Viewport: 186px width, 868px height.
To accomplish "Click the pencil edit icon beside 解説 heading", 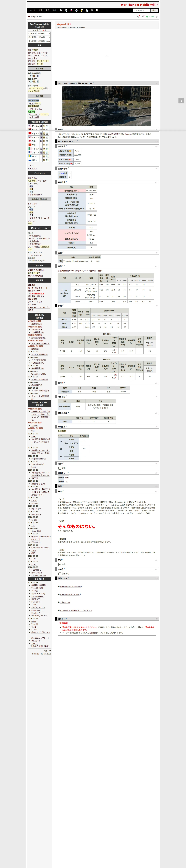I will click(63, 486).
